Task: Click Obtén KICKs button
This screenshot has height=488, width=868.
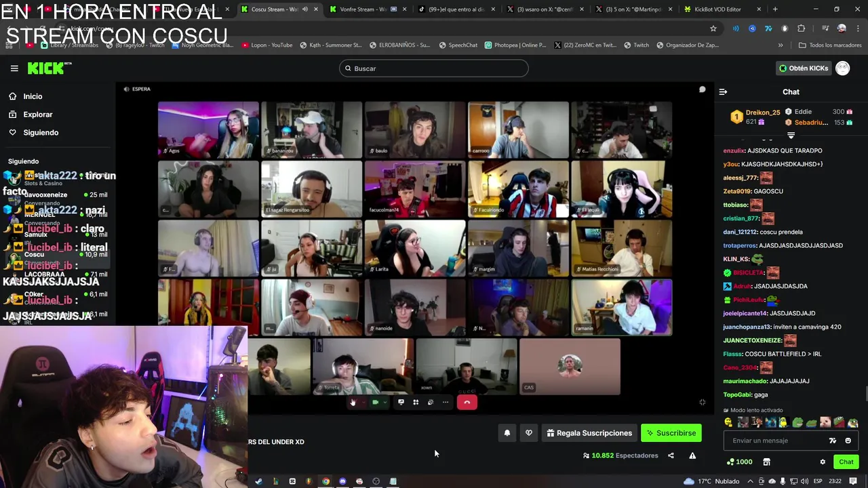Action: click(x=804, y=68)
